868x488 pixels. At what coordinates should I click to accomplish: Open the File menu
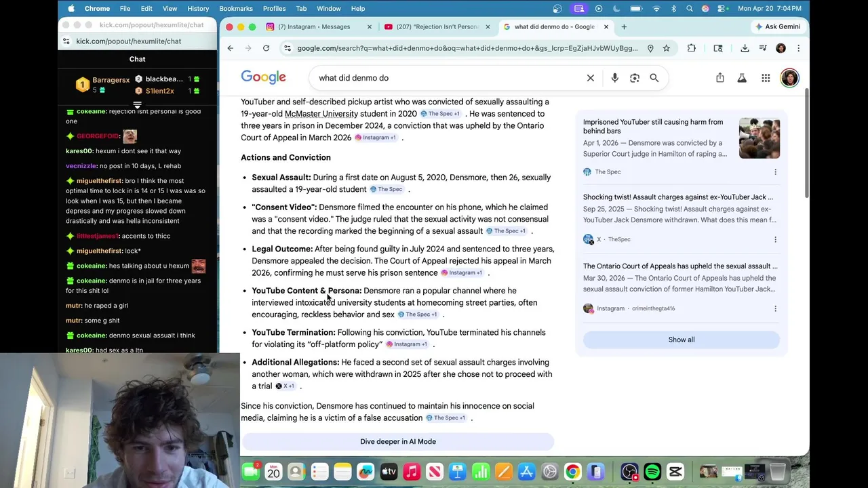point(125,8)
